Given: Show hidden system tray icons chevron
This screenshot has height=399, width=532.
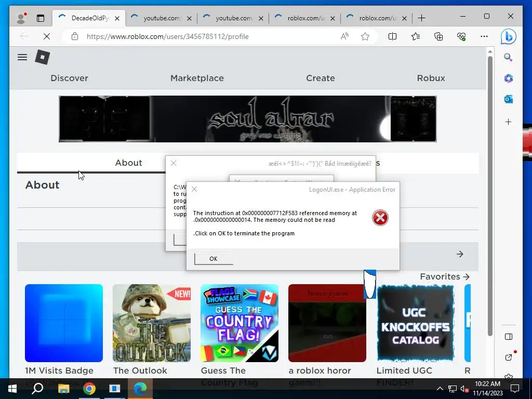Looking at the screenshot, I should point(440,389).
